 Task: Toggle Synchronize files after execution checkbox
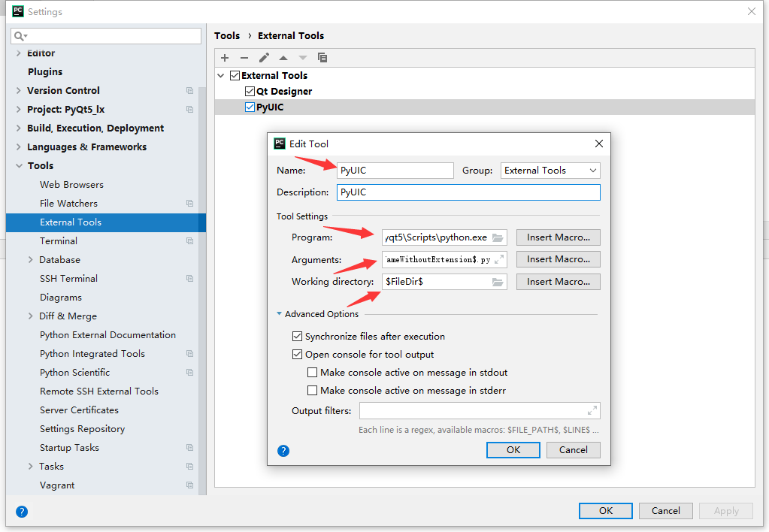point(298,337)
